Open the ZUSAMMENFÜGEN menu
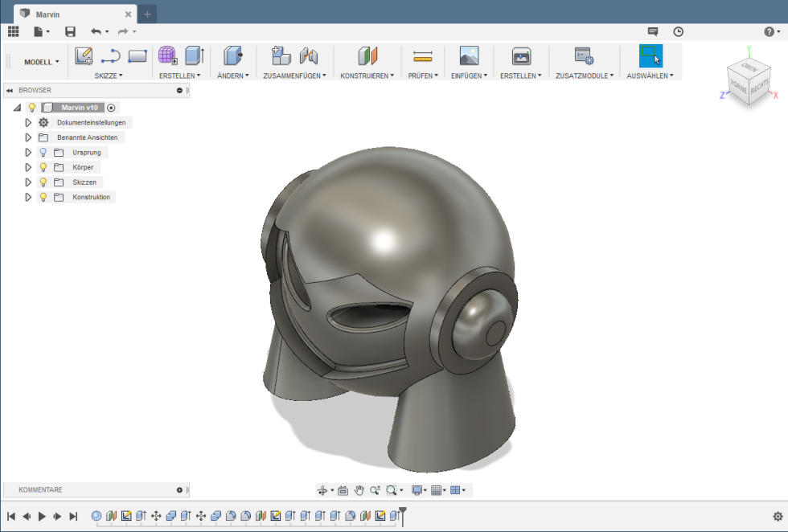The height and width of the screenshot is (532, 788). 294,76
